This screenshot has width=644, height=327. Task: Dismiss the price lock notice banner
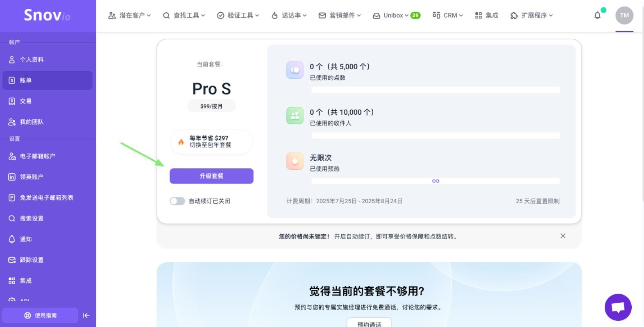(563, 236)
